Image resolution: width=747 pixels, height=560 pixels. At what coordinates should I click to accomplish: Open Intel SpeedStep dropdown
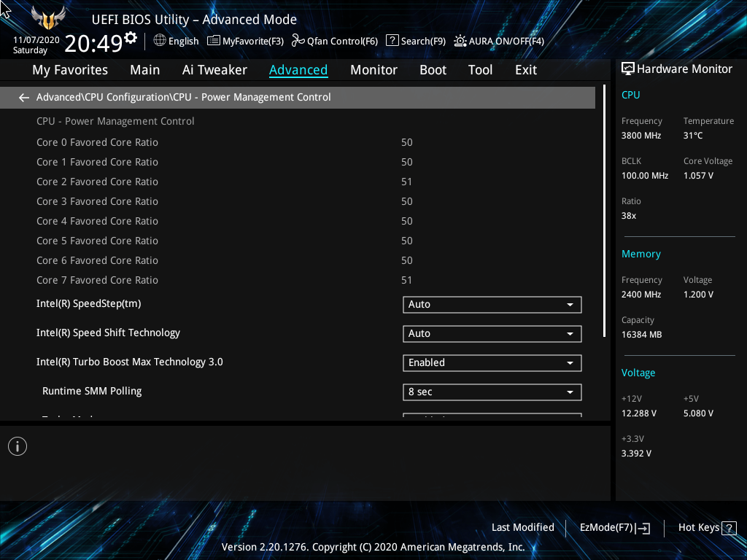(x=492, y=305)
